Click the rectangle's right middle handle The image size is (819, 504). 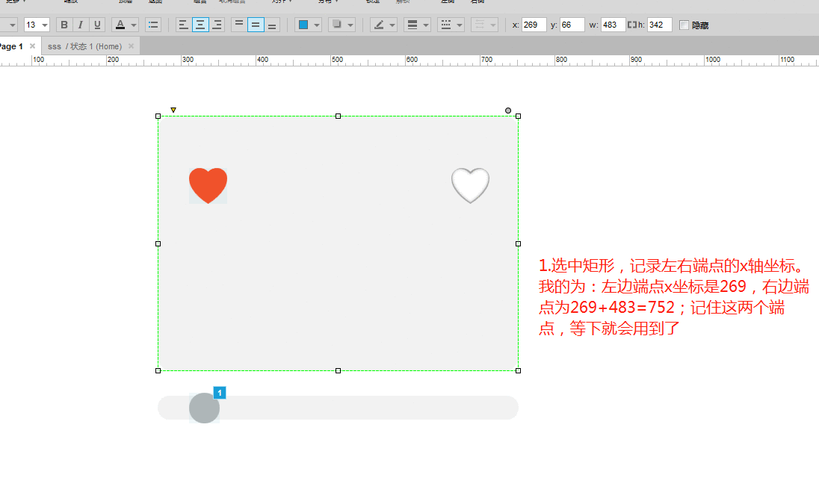(518, 243)
